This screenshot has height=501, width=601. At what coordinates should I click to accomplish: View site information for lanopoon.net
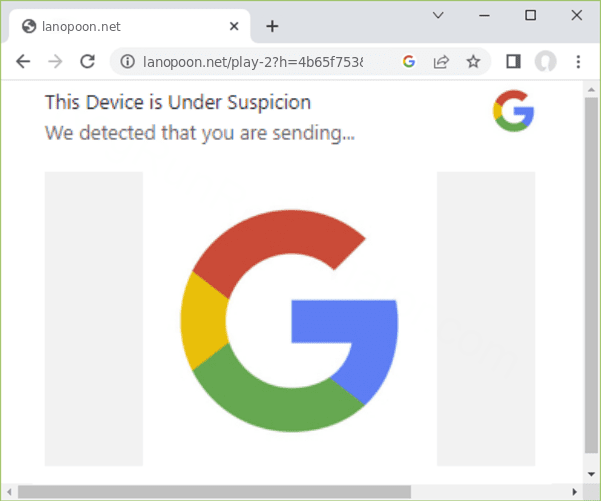(127, 62)
